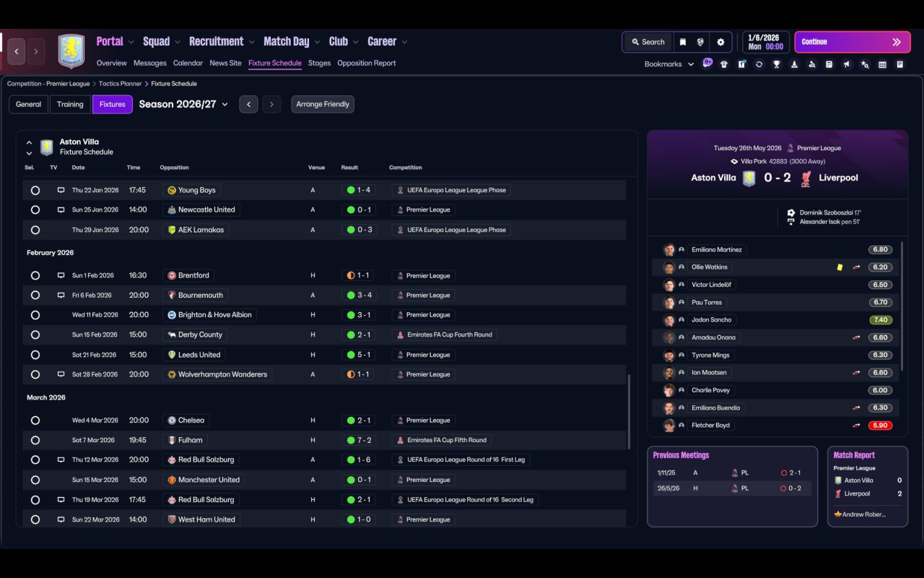The height and width of the screenshot is (578, 924).
Task: Switch to the Overview tab
Action: (x=111, y=64)
